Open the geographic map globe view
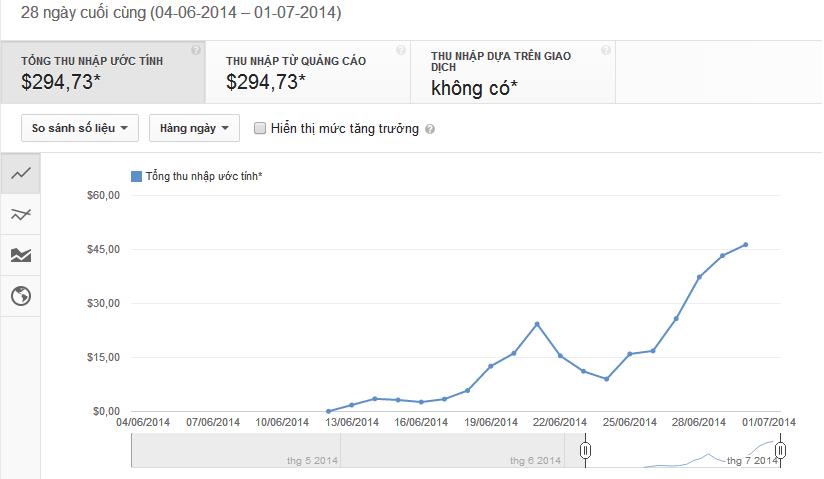This screenshot has height=479, width=824. click(x=20, y=296)
